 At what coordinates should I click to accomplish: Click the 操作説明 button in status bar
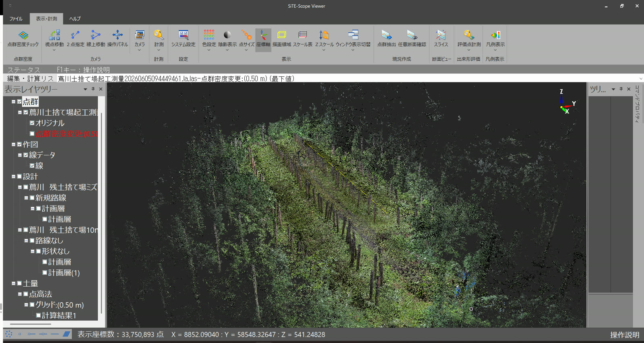click(625, 335)
